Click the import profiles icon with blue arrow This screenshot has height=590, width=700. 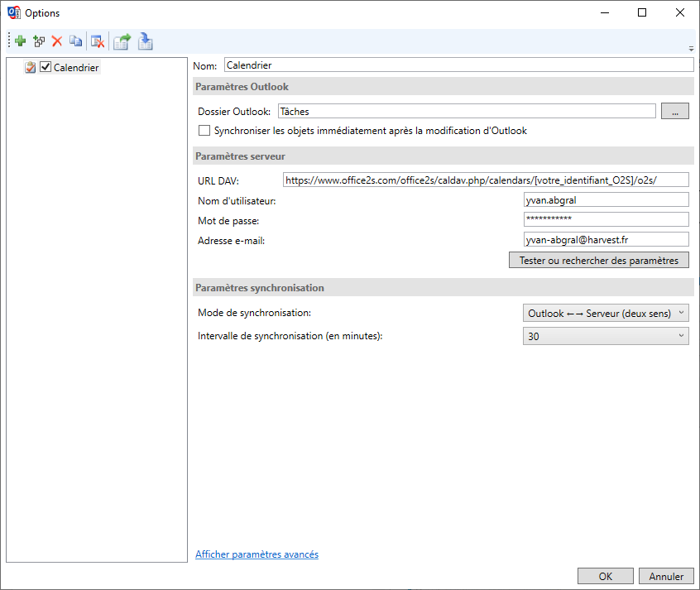tap(146, 41)
